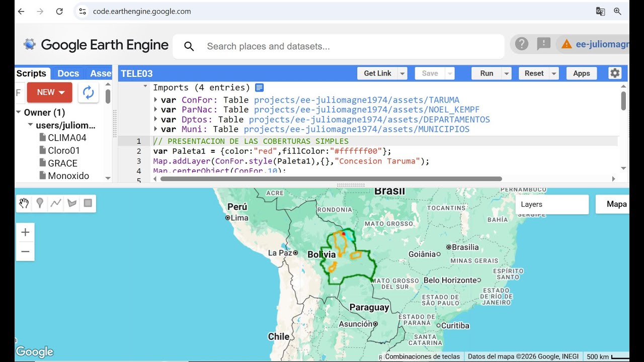Click the Reset button
Screen dimensions: 644x362
tap(534, 73)
